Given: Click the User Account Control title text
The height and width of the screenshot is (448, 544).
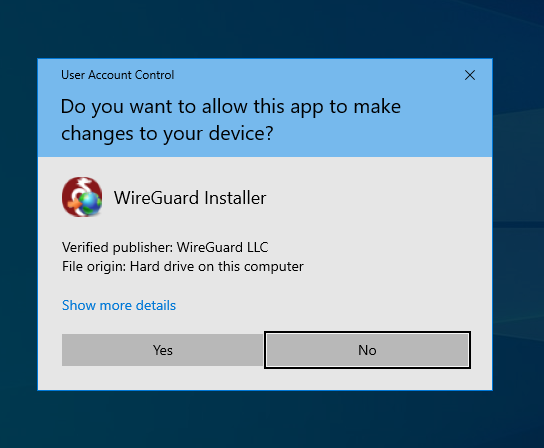Looking at the screenshot, I should [x=118, y=75].
